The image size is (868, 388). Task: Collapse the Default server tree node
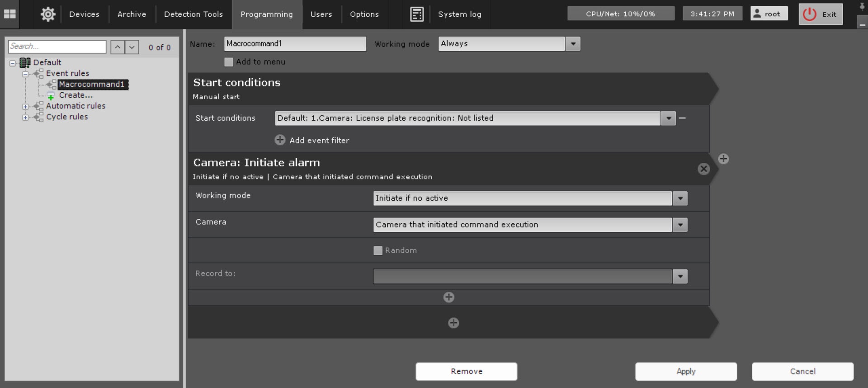coord(13,63)
